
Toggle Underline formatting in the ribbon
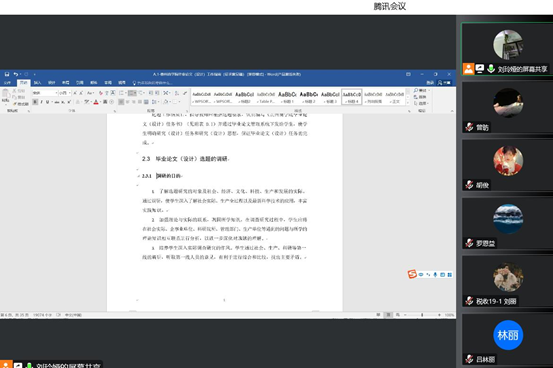pyautogui.click(x=47, y=102)
